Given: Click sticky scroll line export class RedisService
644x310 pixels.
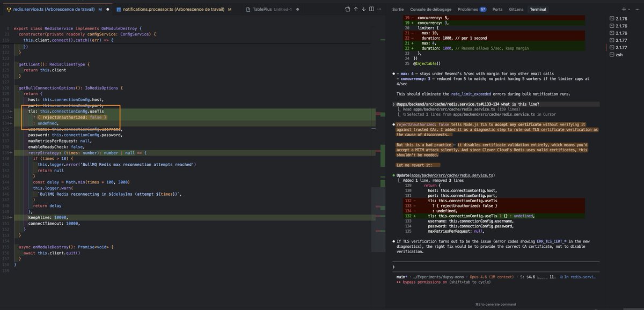Looking at the screenshot, I should (x=77, y=28).
